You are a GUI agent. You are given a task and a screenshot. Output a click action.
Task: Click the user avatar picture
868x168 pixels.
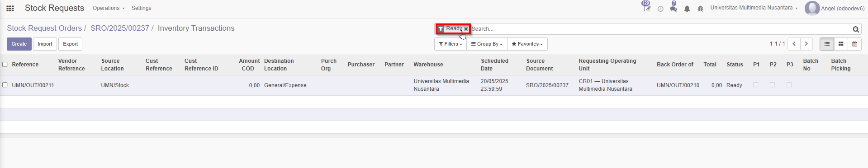coord(812,8)
